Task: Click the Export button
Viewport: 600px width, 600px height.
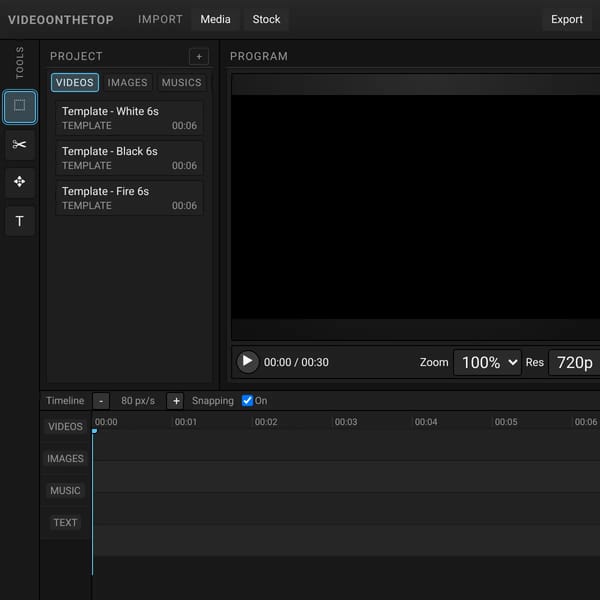Action: pyautogui.click(x=566, y=20)
